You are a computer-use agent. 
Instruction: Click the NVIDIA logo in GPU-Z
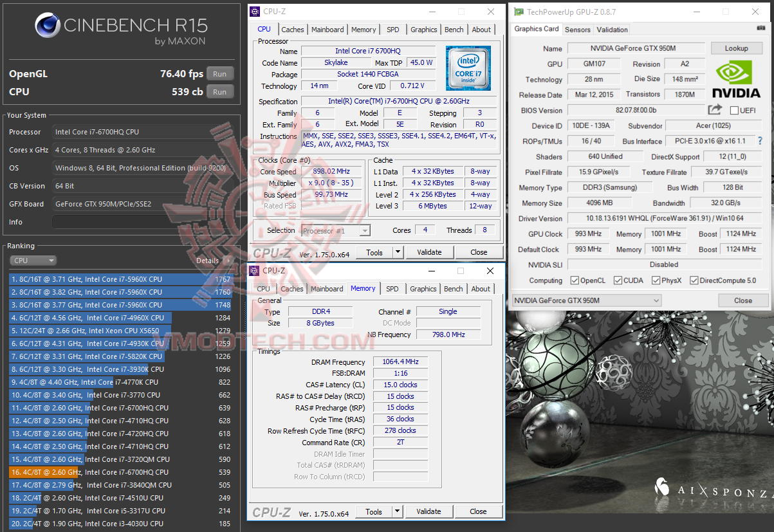click(737, 80)
